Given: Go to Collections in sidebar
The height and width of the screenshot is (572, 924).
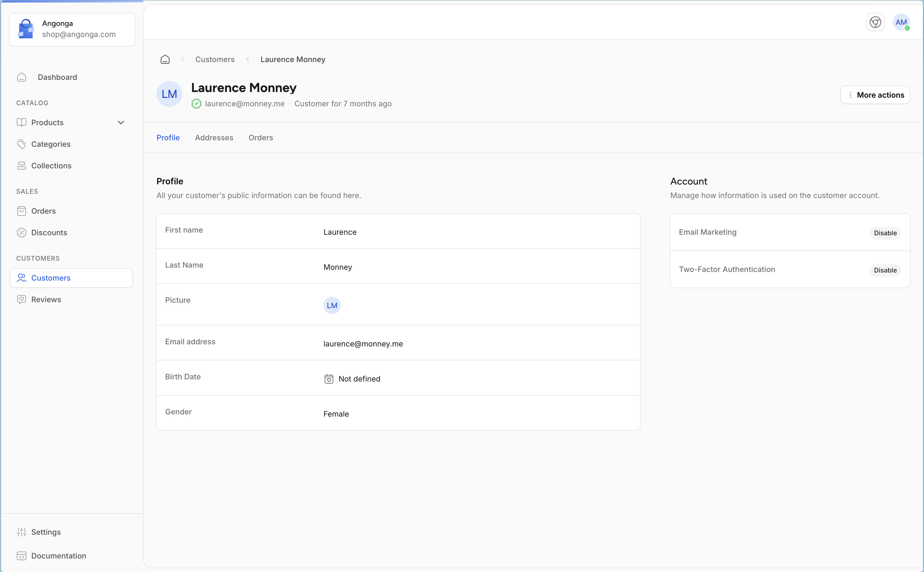Looking at the screenshot, I should pos(51,166).
